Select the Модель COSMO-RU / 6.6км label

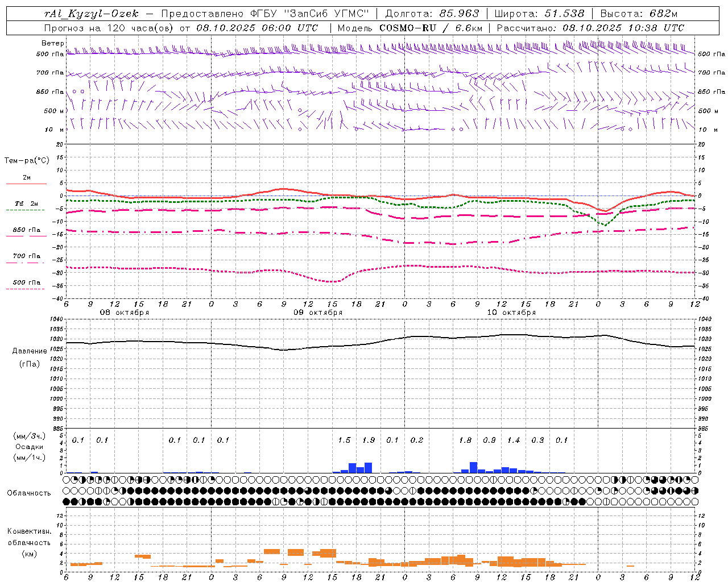point(410,28)
